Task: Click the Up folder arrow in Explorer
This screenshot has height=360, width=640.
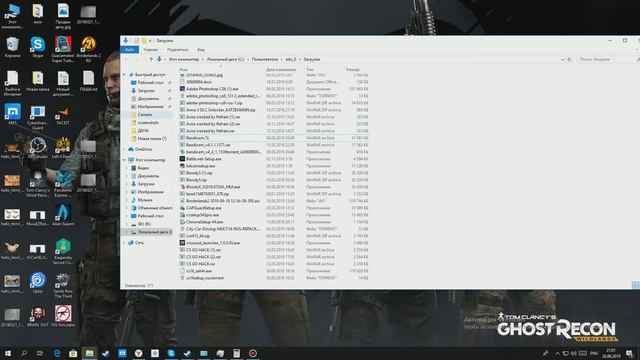Action: point(151,60)
